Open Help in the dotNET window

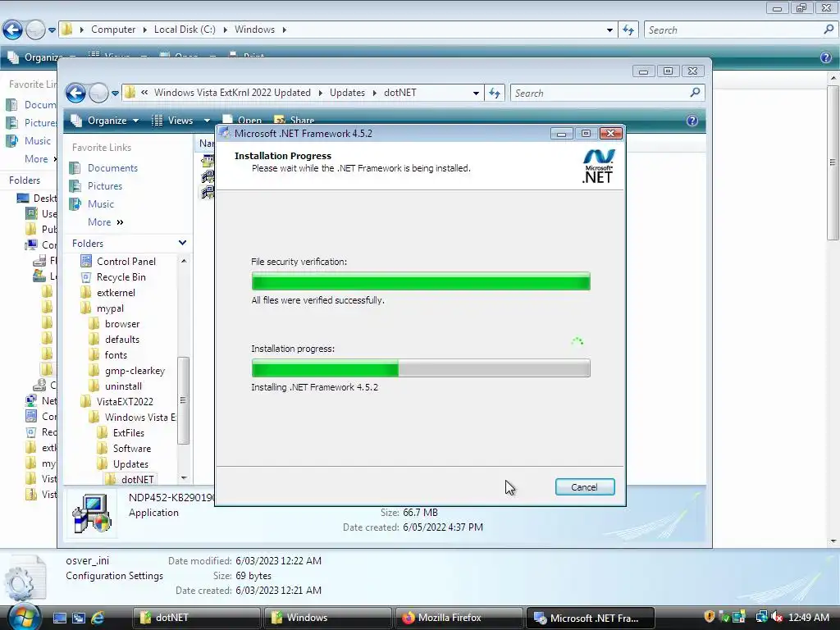pyautogui.click(x=692, y=121)
